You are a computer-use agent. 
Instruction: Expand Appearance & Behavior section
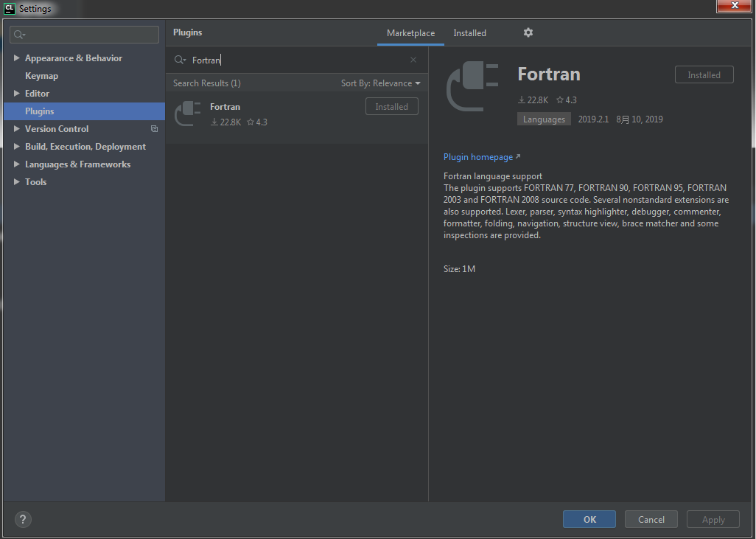[16, 58]
